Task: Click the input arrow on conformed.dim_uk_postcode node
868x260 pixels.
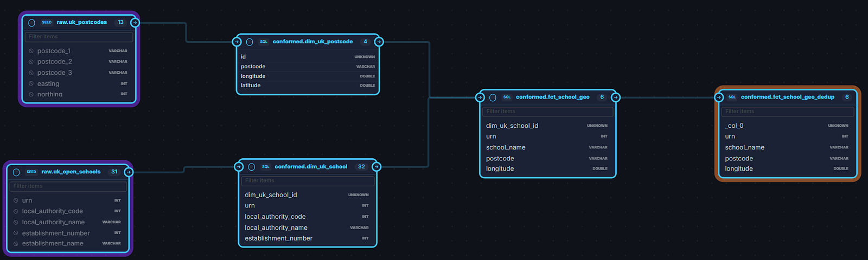Action: pyautogui.click(x=237, y=42)
